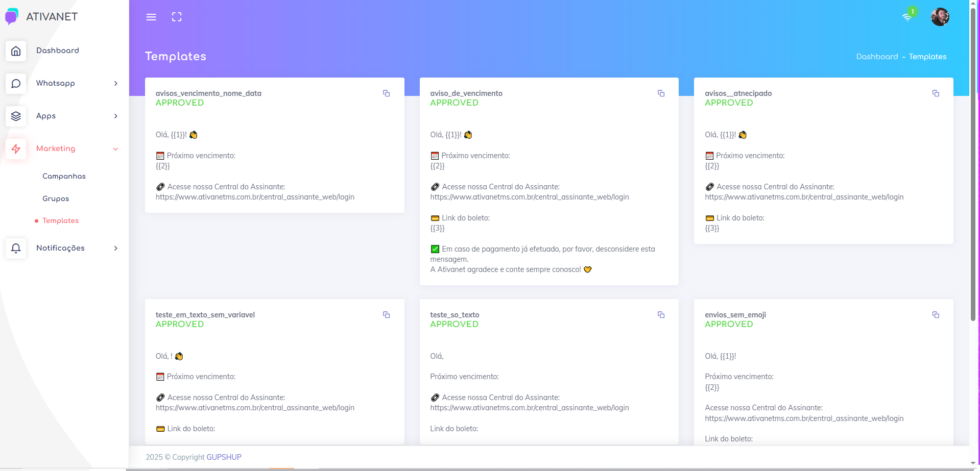The width and height of the screenshot is (980, 471).
Task: Click the Dashboard home icon
Action: point(16,51)
